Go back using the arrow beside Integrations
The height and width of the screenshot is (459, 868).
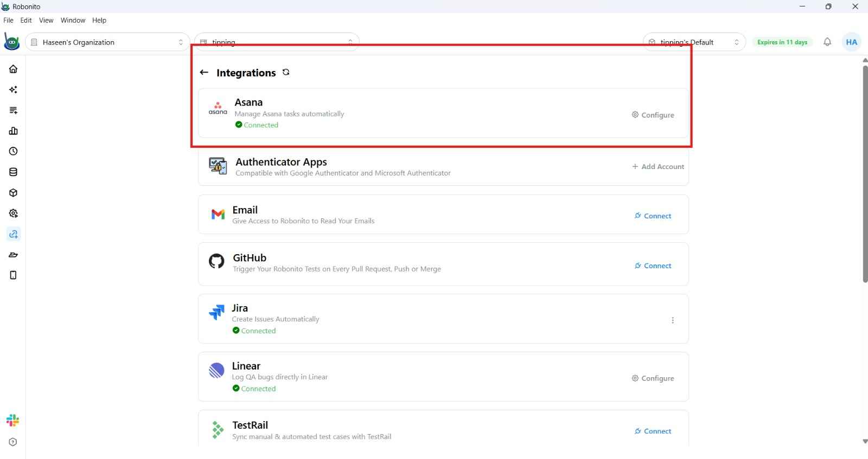point(204,72)
